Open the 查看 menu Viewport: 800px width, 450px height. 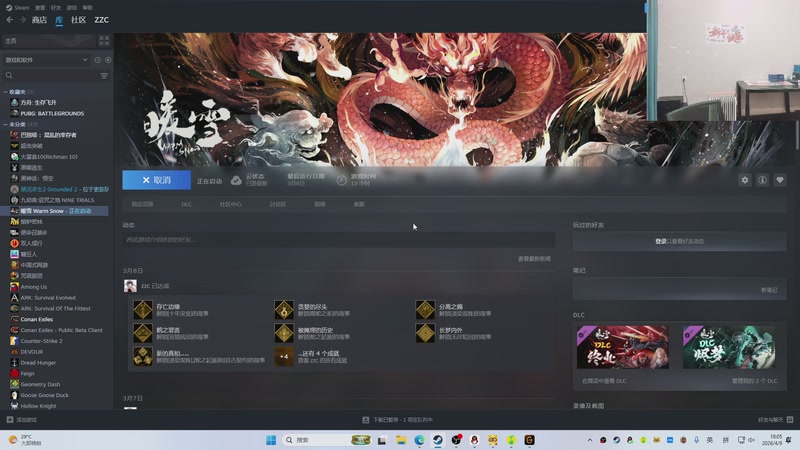(x=40, y=8)
